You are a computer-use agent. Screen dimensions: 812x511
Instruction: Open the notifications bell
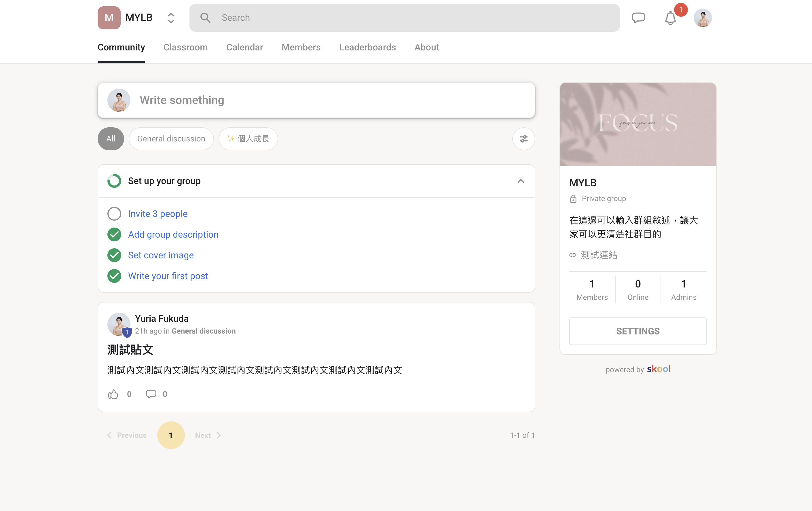(670, 18)
